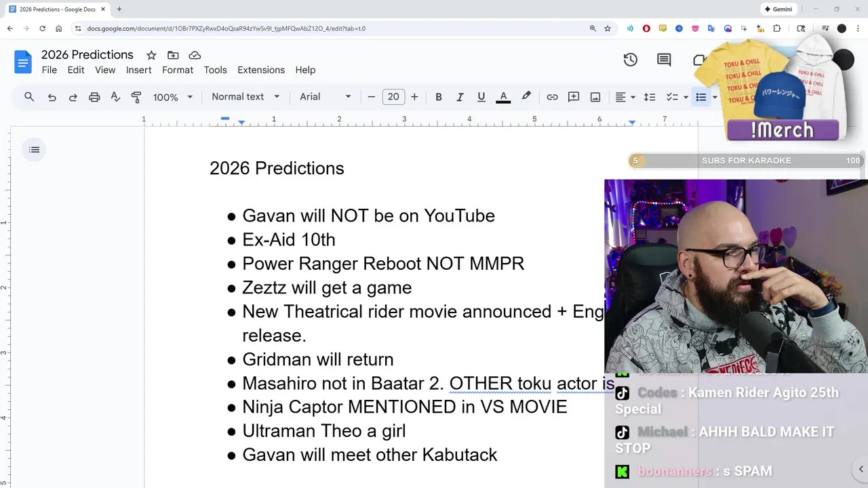Redo the last action
Screen dimensions: 868x488
tap(73, 97)
